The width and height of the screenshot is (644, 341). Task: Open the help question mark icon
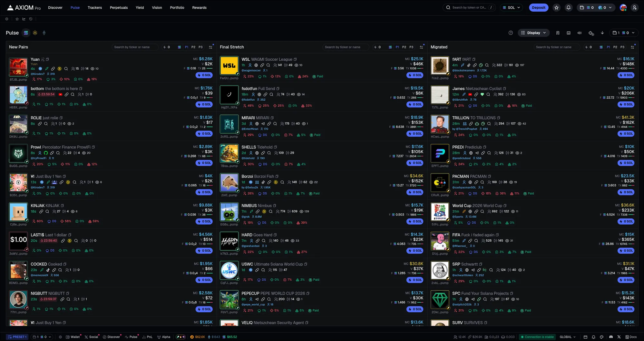(x=511, y=33)
